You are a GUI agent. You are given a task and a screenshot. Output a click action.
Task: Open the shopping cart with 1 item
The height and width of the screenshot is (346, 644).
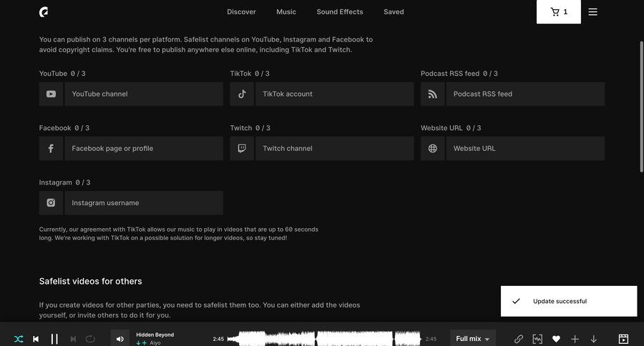(559, 12)
